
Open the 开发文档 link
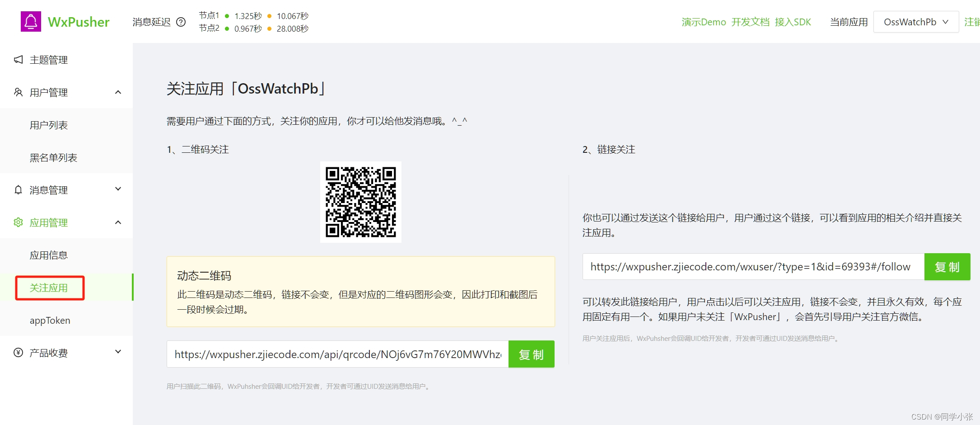coord(750,22)
